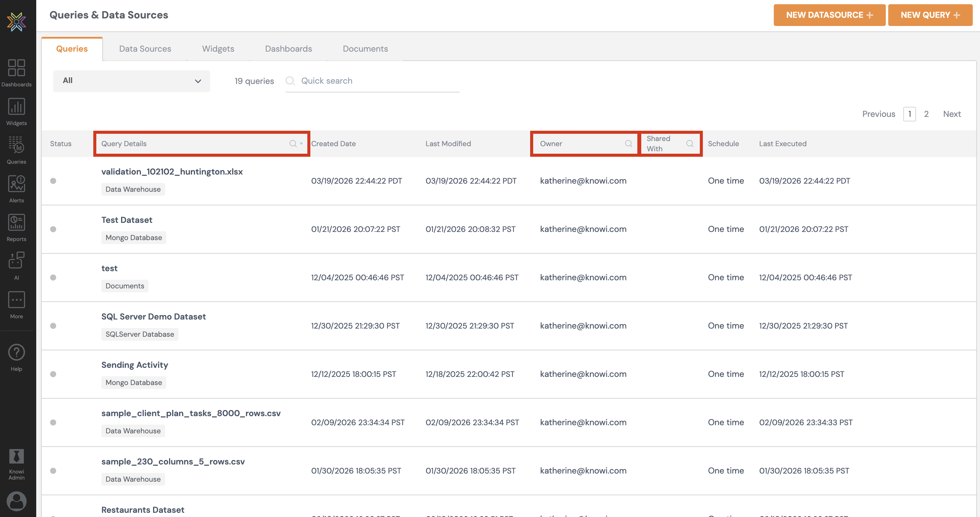This screenshot has width=980, height=517.
Task: Open Query Details column sort arrow
Action: [x=301, y=143]
